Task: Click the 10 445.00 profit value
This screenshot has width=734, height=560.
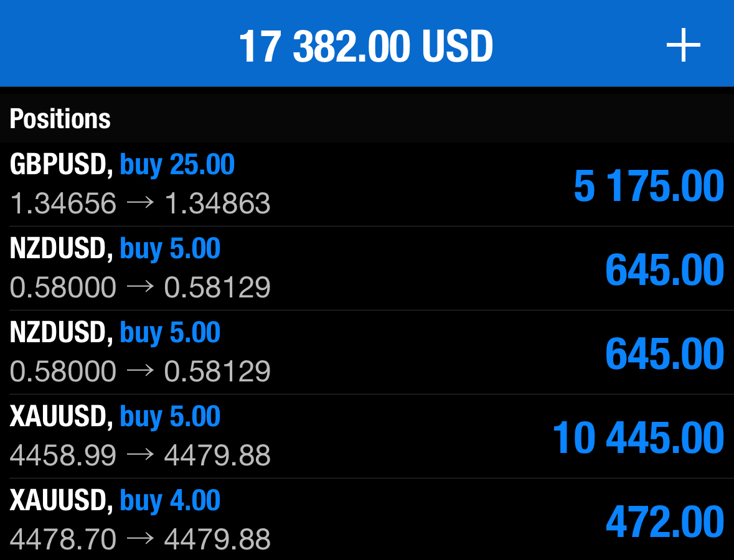Action: 638,437
